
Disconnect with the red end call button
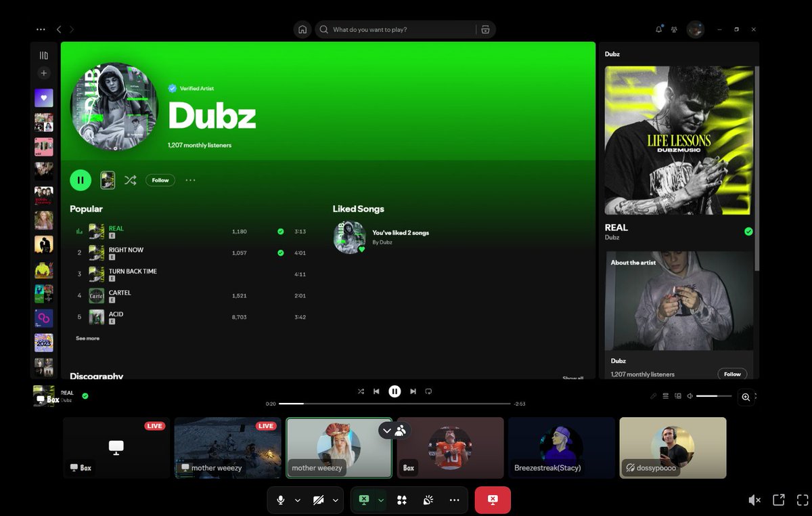pyautogui.click(x=493, y=500)
